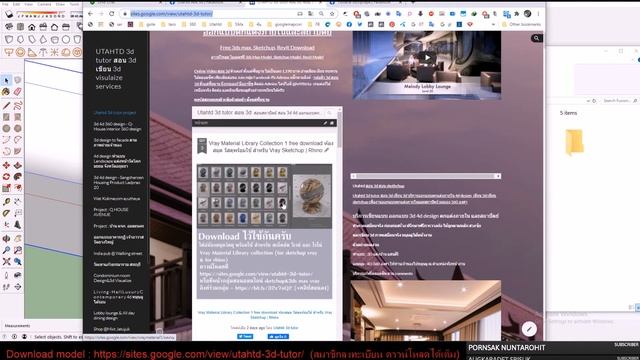The image size is (640, 360).
Task: Open the yellow folder in File Explorer
Action: [x=574, y=142]
